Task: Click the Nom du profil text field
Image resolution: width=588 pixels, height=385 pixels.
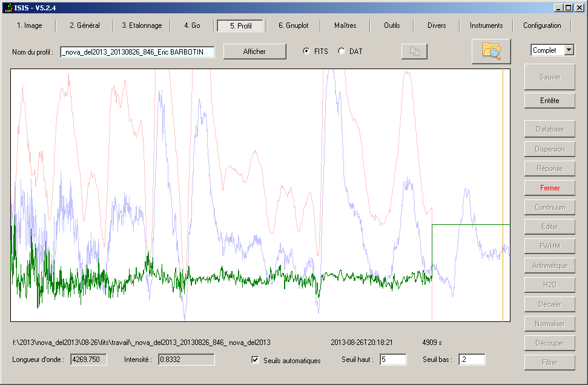Action: pos(137,52)
